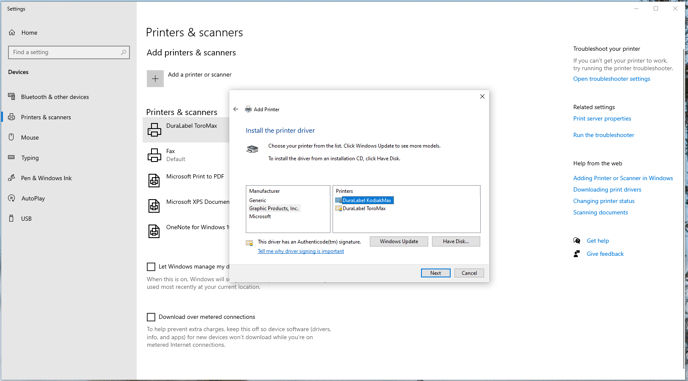Open Tell me why driver signing is important

[301, 251]
